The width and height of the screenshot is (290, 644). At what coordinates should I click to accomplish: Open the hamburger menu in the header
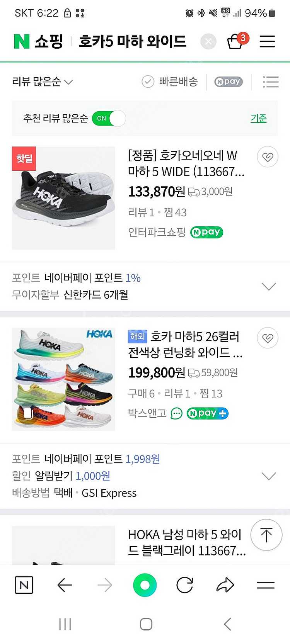[x=267, y=41]
